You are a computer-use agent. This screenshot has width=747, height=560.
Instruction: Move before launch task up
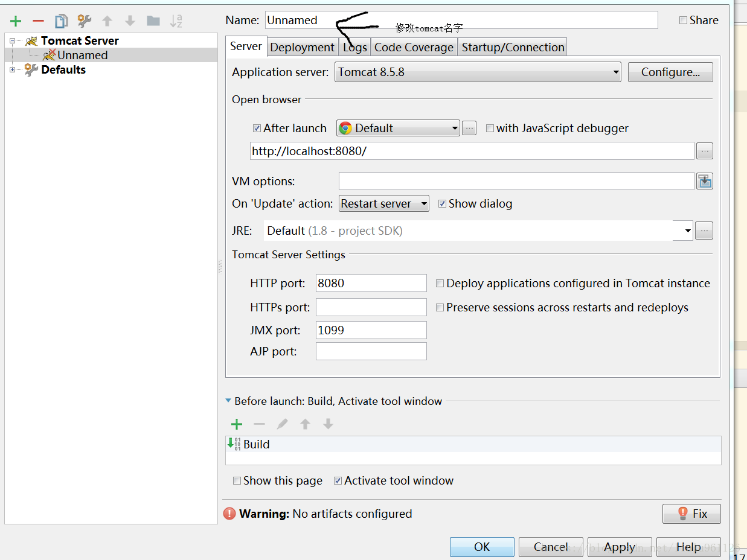tap(306, 424)
